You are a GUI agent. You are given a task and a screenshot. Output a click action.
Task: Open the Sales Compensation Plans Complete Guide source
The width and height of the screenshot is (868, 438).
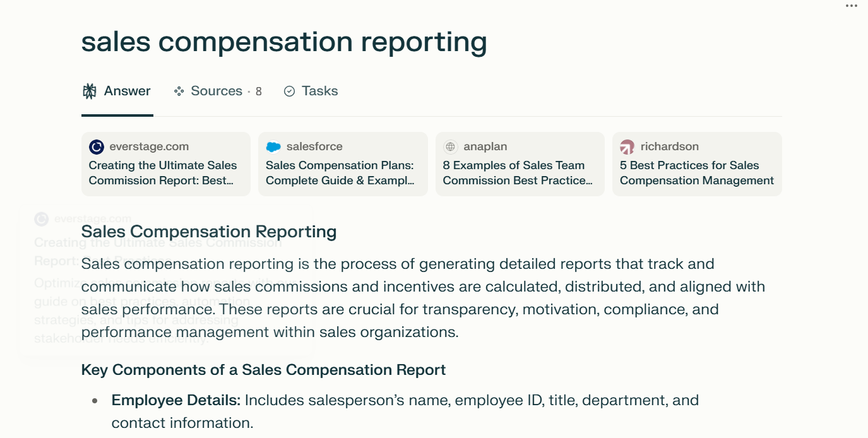[342, 172]
